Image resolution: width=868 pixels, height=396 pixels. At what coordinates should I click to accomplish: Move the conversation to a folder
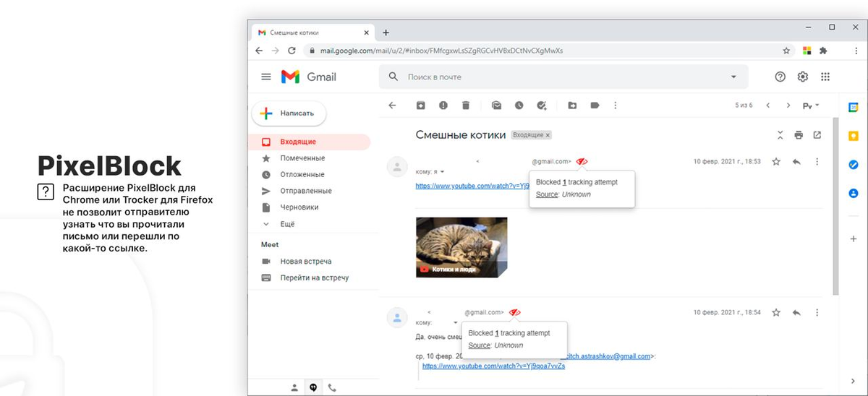(x=572, y=105)
